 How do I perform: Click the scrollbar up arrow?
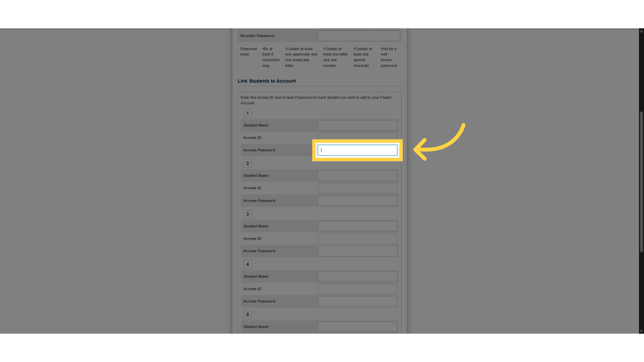point(641,31)
